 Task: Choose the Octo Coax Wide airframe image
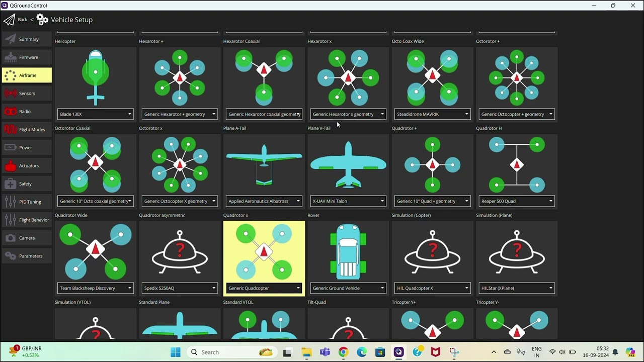pos(433,76)
